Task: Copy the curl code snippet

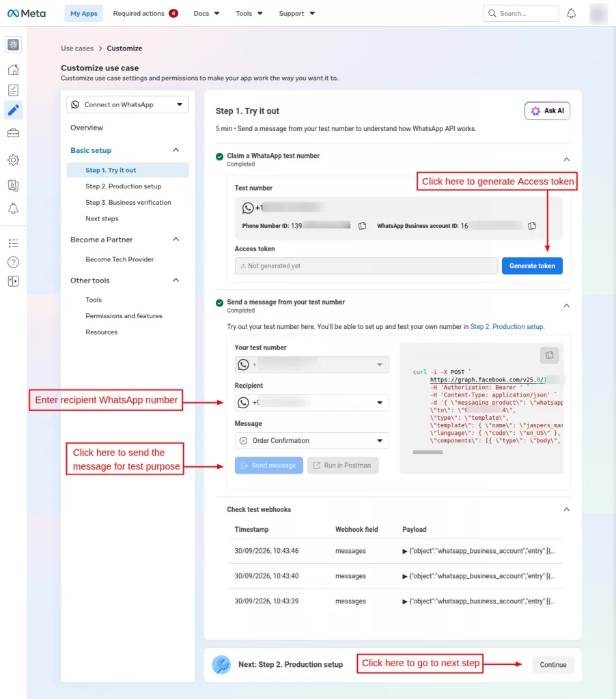Action: (x=549, y=355)
